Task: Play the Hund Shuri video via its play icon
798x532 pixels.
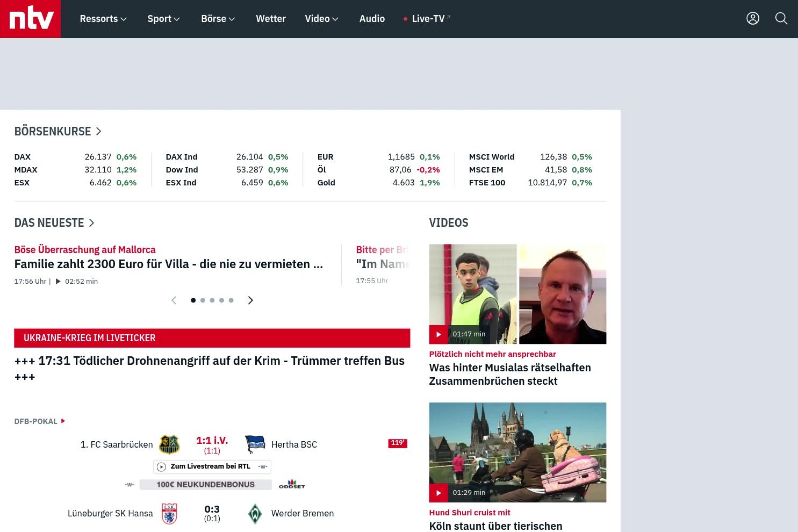Action: (438, 493)
